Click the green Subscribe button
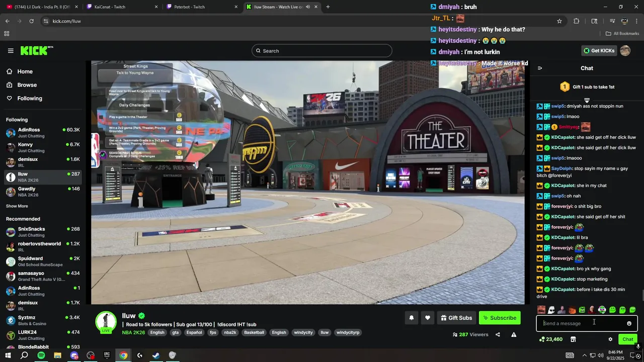This screenshot has height=362, width=644. 500,318
